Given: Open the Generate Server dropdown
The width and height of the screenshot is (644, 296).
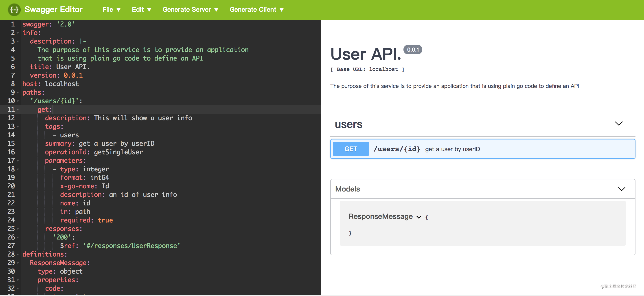Looking at the screenshot, I should [191, 9].
